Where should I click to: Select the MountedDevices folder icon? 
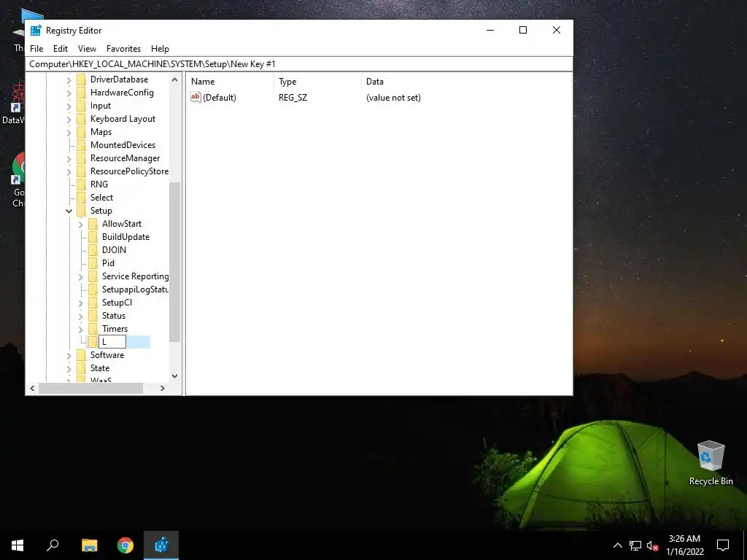coord(82,145)
